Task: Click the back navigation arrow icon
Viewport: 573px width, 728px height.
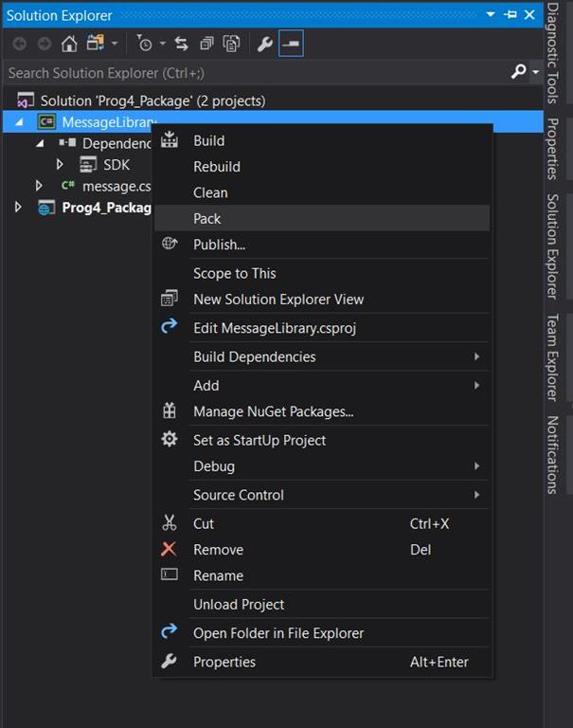Action: click(x=19, y=44)
